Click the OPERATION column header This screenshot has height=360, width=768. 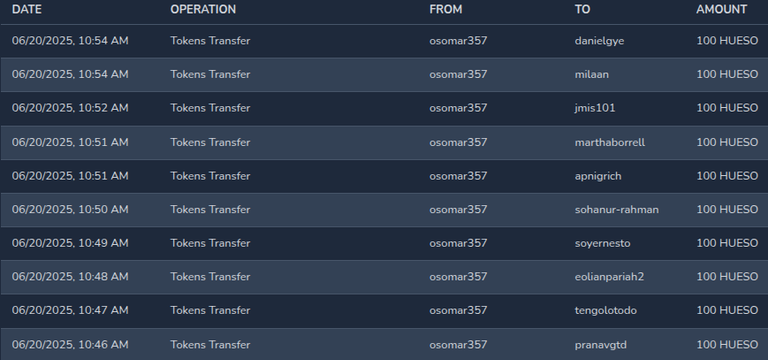coord(203,9)
